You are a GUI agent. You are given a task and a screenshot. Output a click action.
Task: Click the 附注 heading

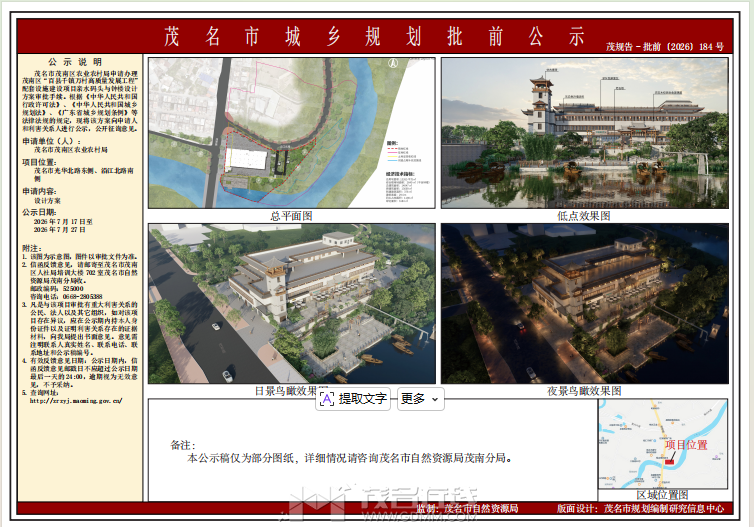32,248
